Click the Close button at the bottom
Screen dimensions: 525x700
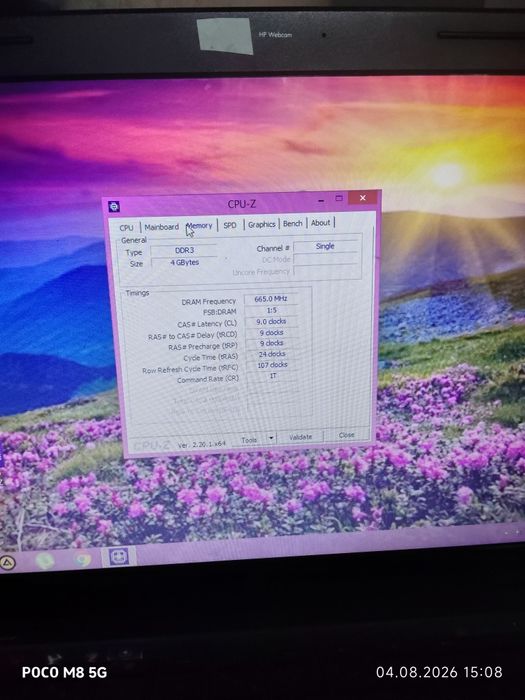(346, 435)
